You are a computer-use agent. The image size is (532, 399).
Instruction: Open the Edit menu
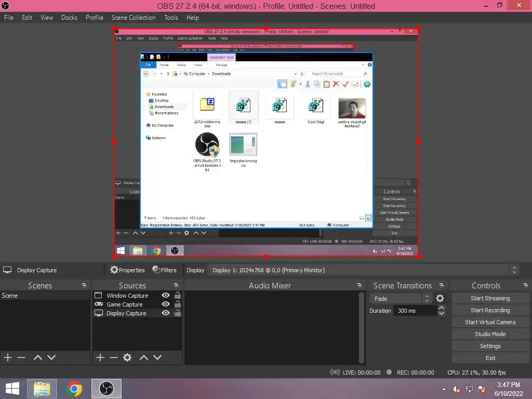pos(27,17)
